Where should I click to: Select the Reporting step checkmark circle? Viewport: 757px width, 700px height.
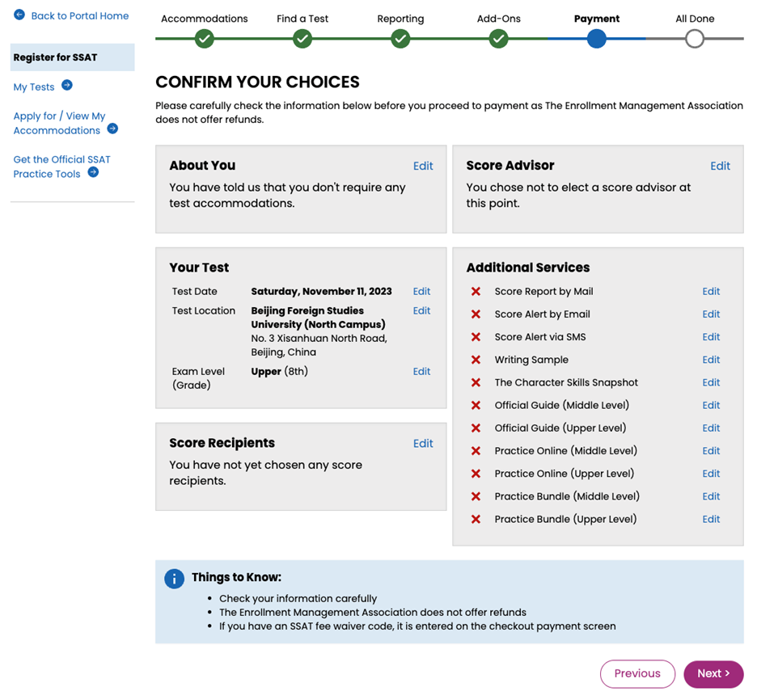tap(400, 38)
